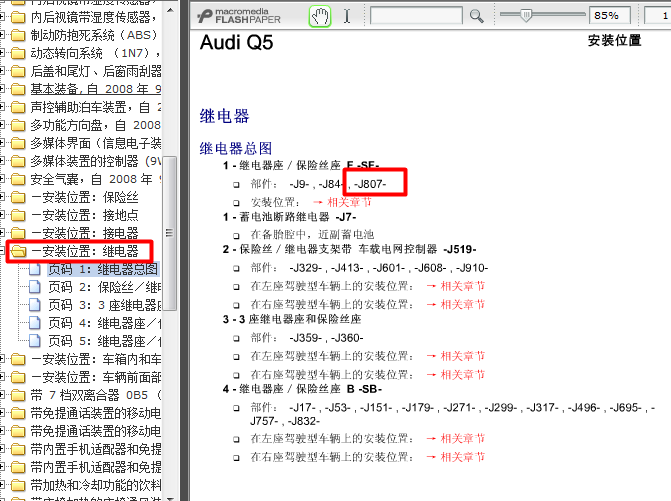Collapse the 一安装位置：继电器 tree node

click(x=2, y=251)
